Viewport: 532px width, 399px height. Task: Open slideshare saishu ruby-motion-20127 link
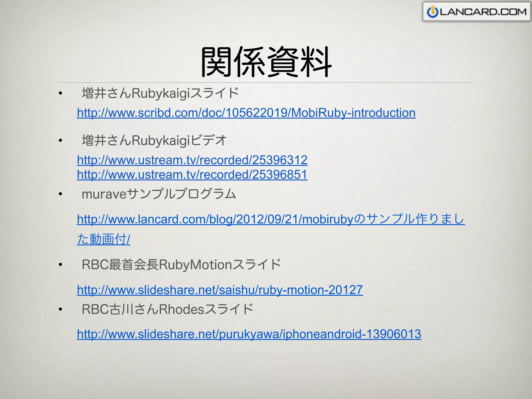click(x=220, y=290)
